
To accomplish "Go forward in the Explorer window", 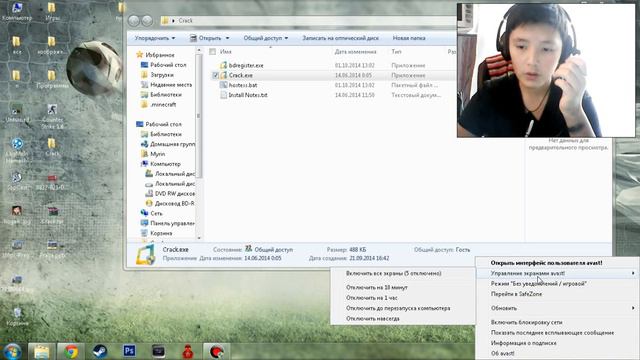I will [147, 20].
